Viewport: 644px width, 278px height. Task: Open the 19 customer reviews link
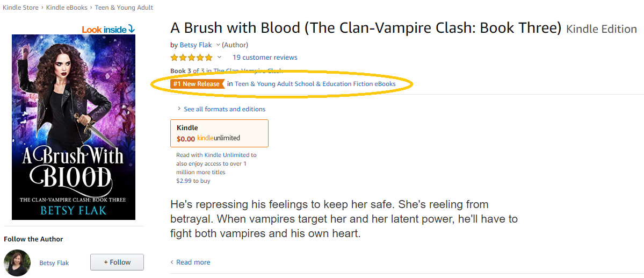coord(265,58)
